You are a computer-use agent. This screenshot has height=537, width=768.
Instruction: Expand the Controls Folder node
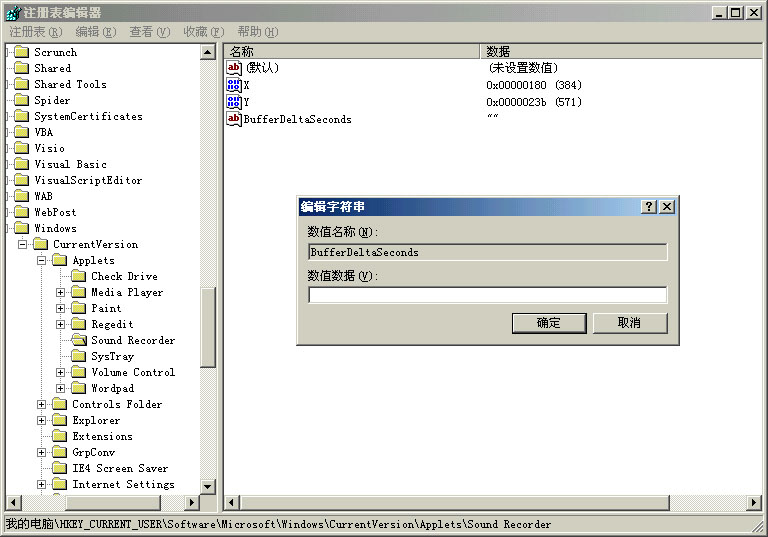click(42, 404)
